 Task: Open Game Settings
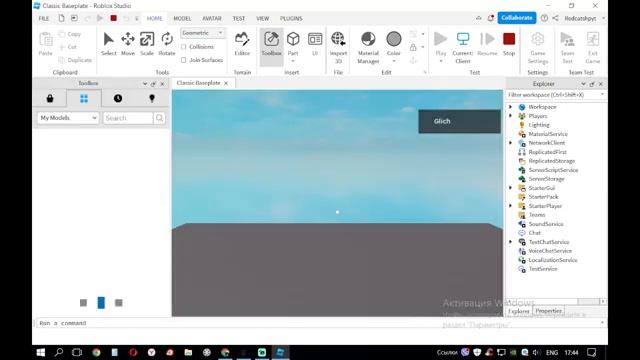(x=538, y=47)
